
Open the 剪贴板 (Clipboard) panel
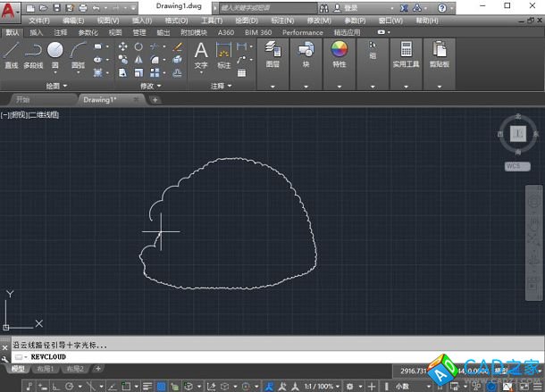tap(439, 53)
